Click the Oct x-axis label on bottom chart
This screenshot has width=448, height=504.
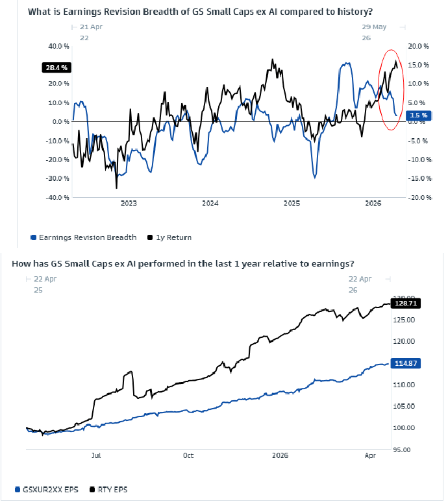pos(188,455)
